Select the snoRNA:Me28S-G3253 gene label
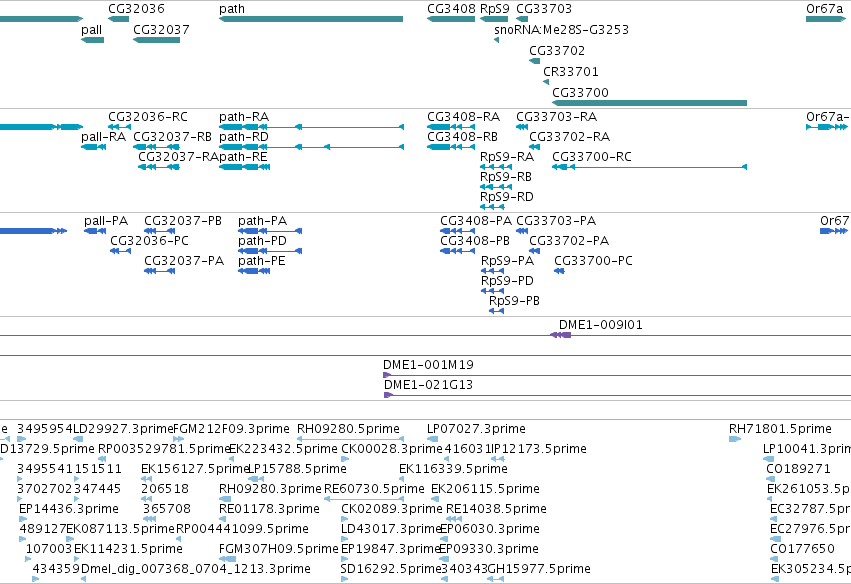The width and height of the screenshot is (851, 584). (x=561, y=30)
